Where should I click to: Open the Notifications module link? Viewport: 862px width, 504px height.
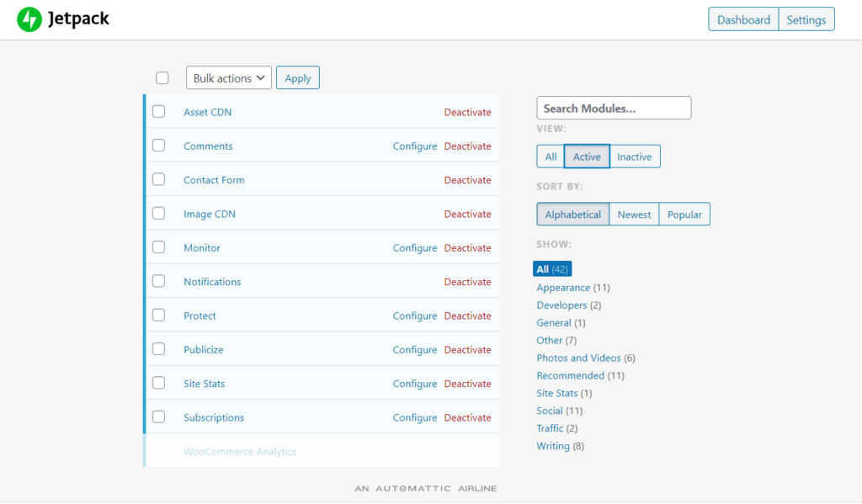[212, 282]
